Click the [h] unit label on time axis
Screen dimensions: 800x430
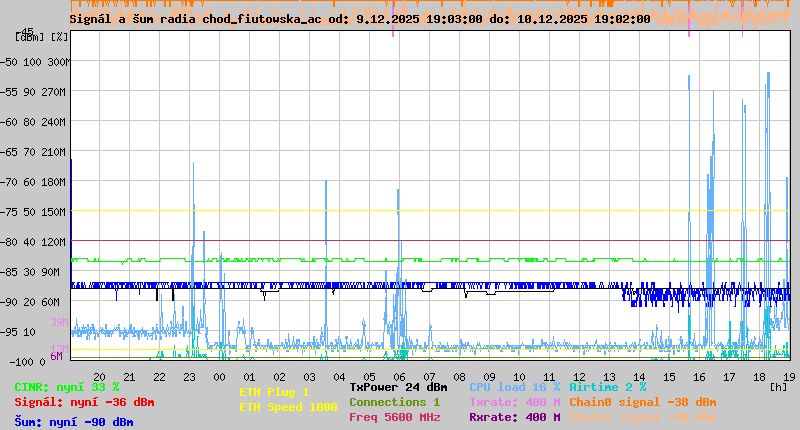pyautogui.click(x=778, y=386)
